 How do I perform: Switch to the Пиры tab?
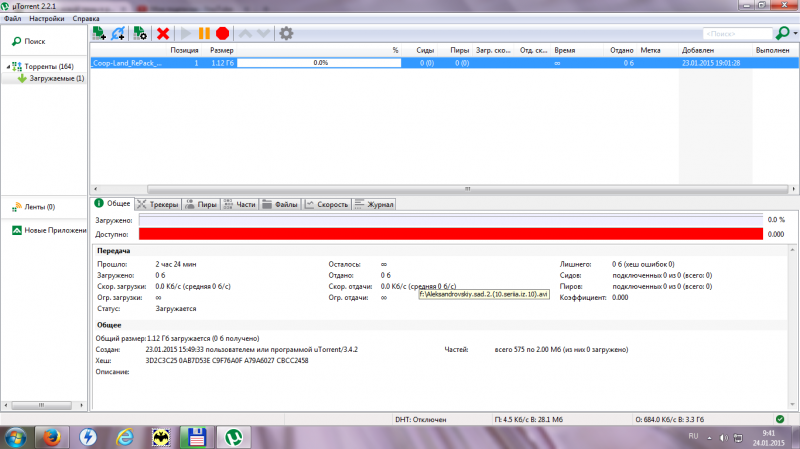click(x=201, y=205)
